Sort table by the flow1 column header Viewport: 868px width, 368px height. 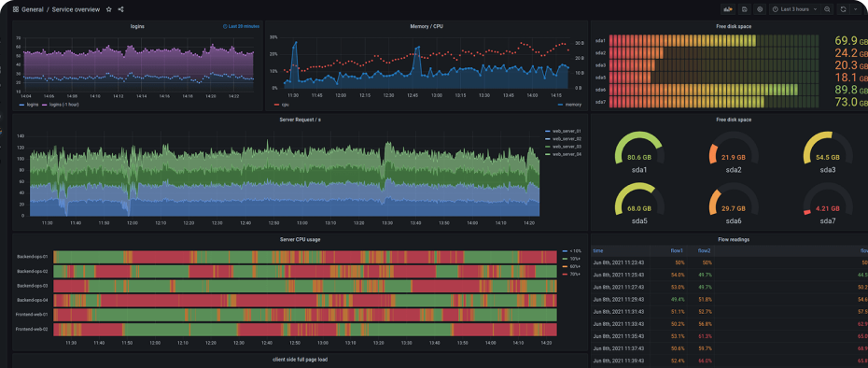pyautogui.click(x=678, y=250)
